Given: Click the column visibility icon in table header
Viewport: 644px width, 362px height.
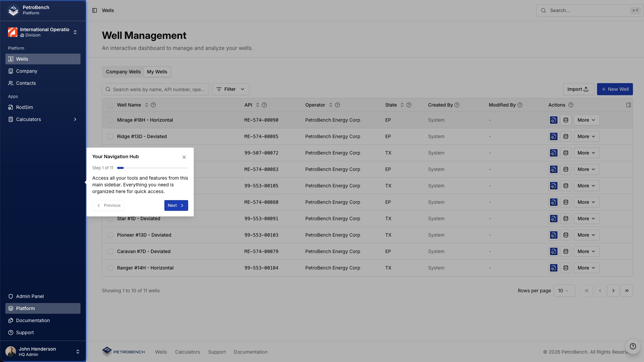Looking at the screenshot, I should 629,105.
